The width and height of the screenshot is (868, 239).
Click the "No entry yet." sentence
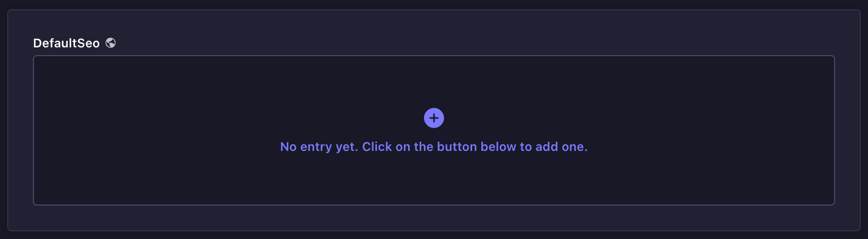(x=319, y=147)
